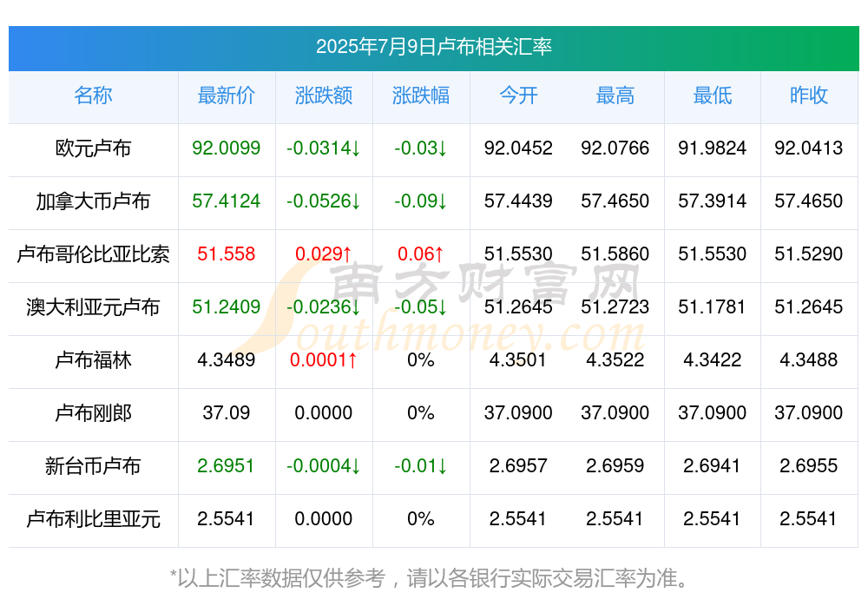Click the opening price 2.6957
The image size is (868, 606).
click(518, 465)
